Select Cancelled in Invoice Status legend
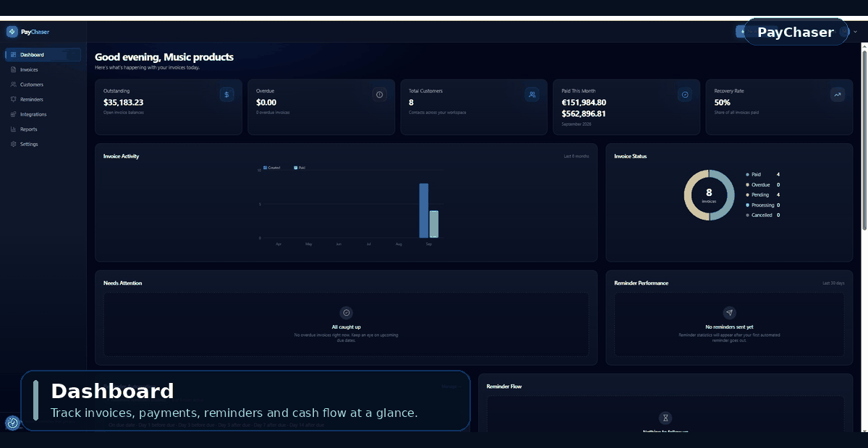868x448 pixels. pos(762,215)
